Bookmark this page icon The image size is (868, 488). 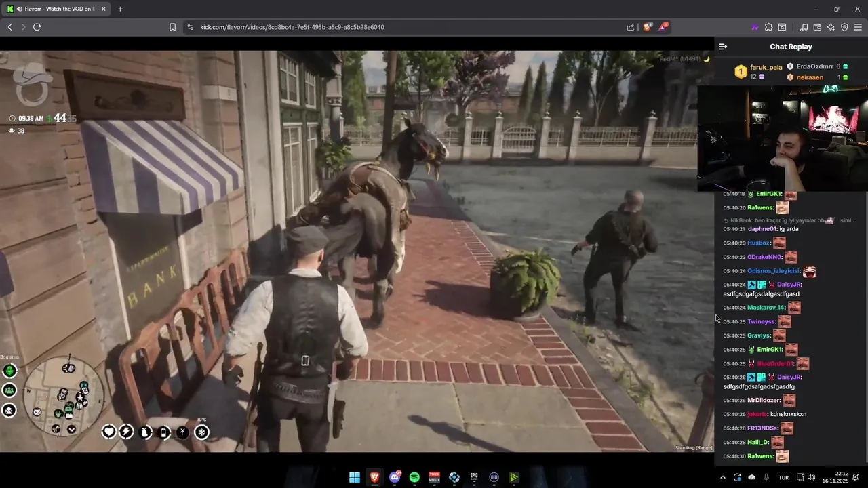click(172, 27)
